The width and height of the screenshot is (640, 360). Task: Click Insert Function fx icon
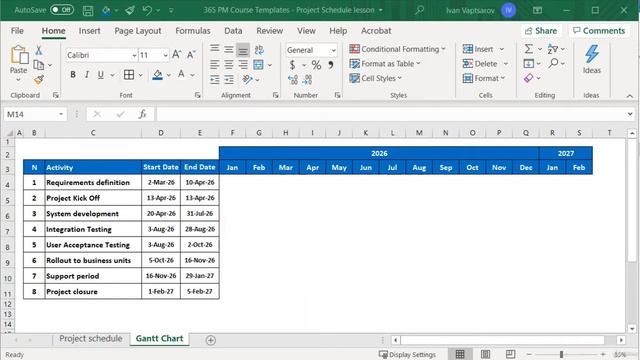click(x=142, y=114)
